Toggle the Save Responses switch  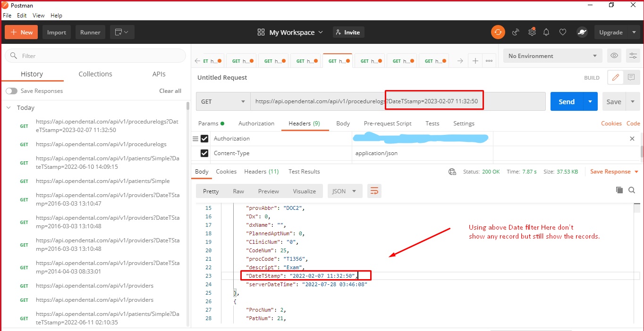11,91
